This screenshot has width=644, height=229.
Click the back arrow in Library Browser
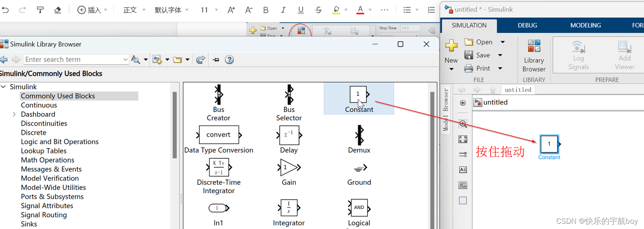4,60
